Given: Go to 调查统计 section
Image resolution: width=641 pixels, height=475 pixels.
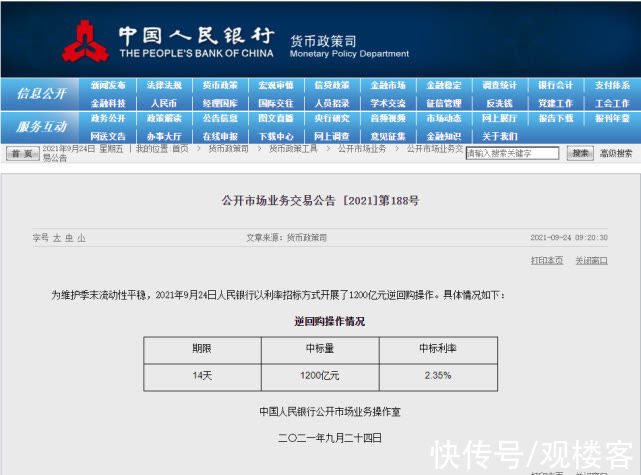Looking at the screenshot, I should pyautogui.click(x=500, y=85).
